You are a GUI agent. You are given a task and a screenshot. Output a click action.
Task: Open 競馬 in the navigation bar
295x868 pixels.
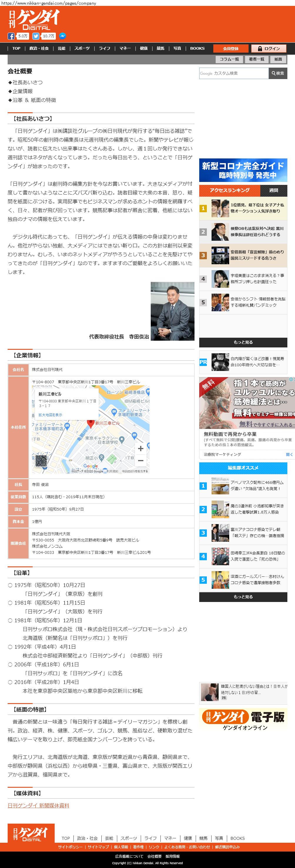(161, 48)
